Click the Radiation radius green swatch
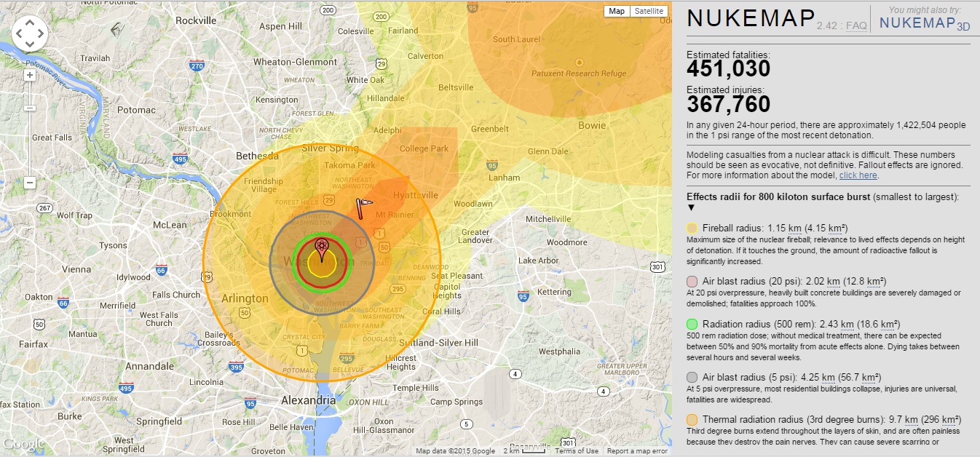 [x=692, y=324]
